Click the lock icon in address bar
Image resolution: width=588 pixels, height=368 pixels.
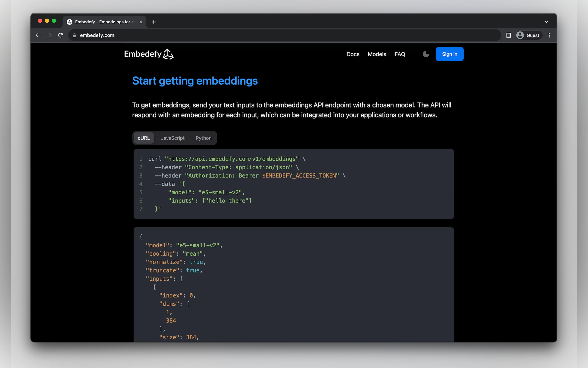[74, 35]
